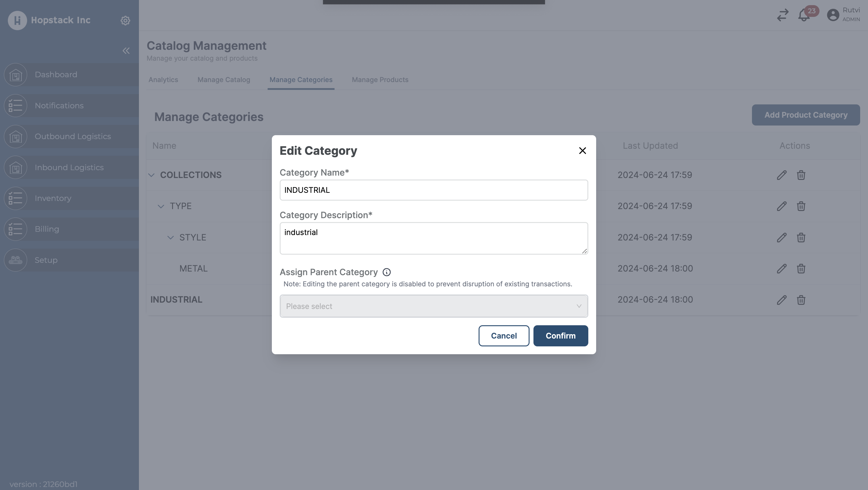This screenshot has height=490, width=868.
Task: Click the notifications bell icon (23)
Action: click(x=804, y=15)
